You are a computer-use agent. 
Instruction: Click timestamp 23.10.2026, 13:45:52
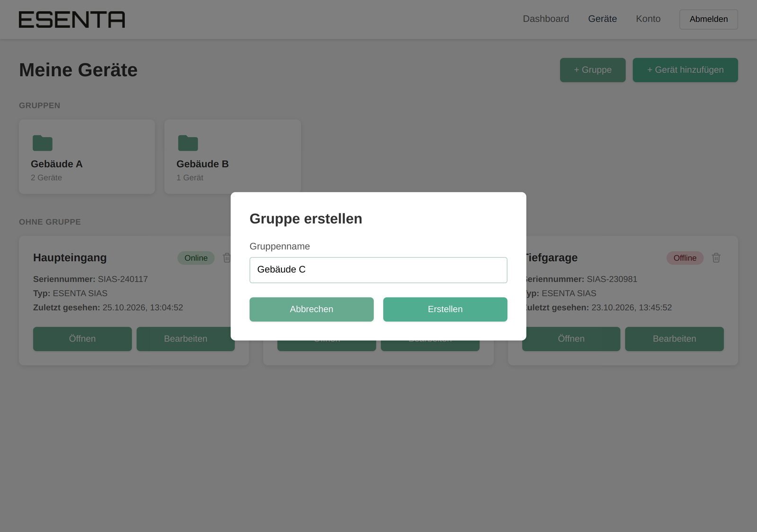(632, 308)
